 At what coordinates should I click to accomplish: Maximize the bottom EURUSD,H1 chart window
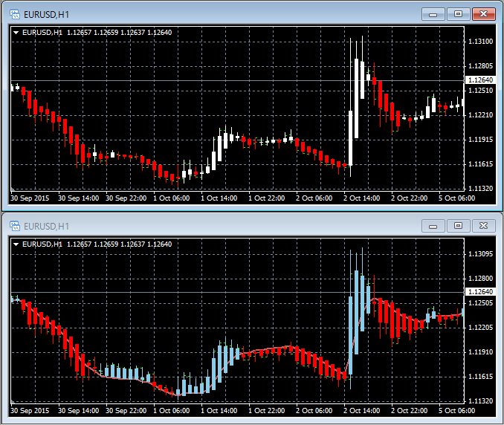pyautogui.click(x=458, y=226)
